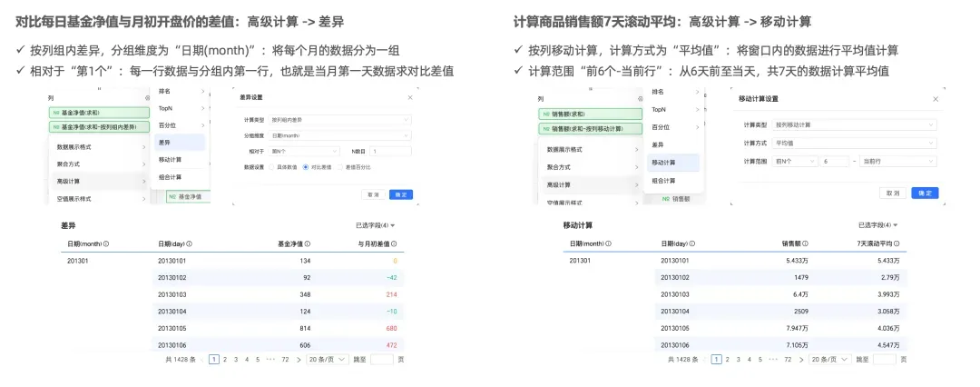980x387 pixels.
Task: Open 聚合方式 in right context menu
Action: [591, 167]
